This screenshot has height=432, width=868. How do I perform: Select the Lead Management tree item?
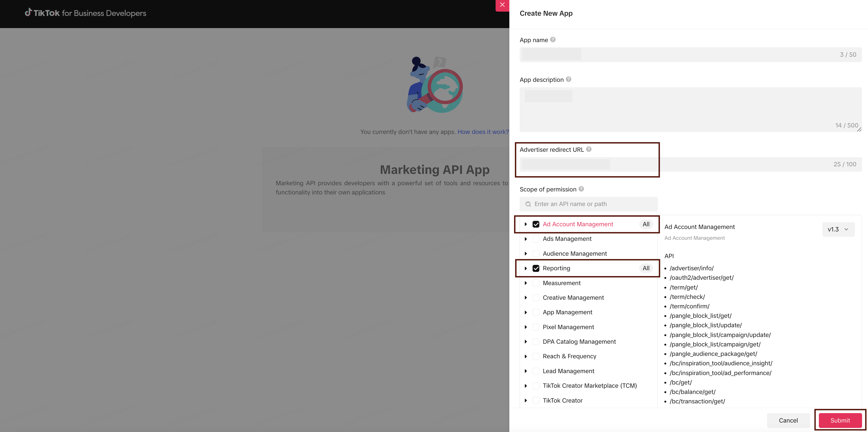(x=568, y=371)
